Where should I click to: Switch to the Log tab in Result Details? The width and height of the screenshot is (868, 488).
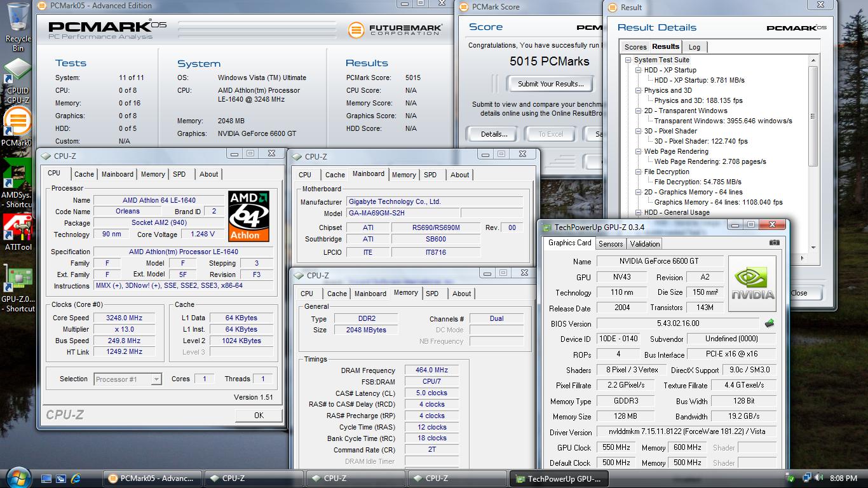(x=695, y=47)
